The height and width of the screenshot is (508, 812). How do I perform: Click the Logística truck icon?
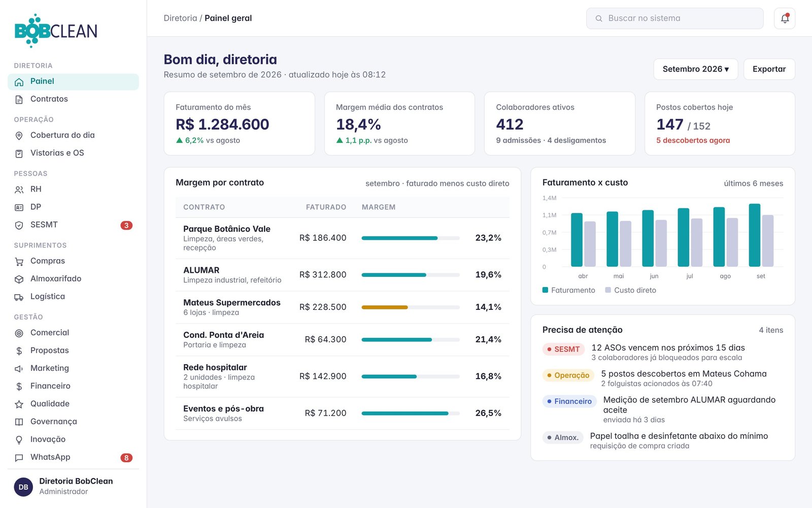19,297
